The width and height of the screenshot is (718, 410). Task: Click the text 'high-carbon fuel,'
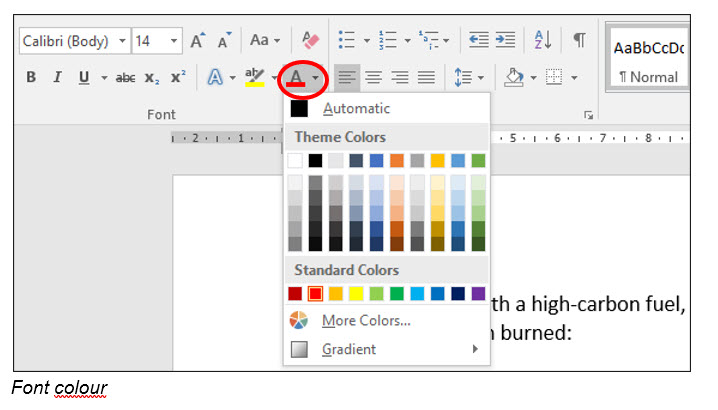(x=608, y=305)
